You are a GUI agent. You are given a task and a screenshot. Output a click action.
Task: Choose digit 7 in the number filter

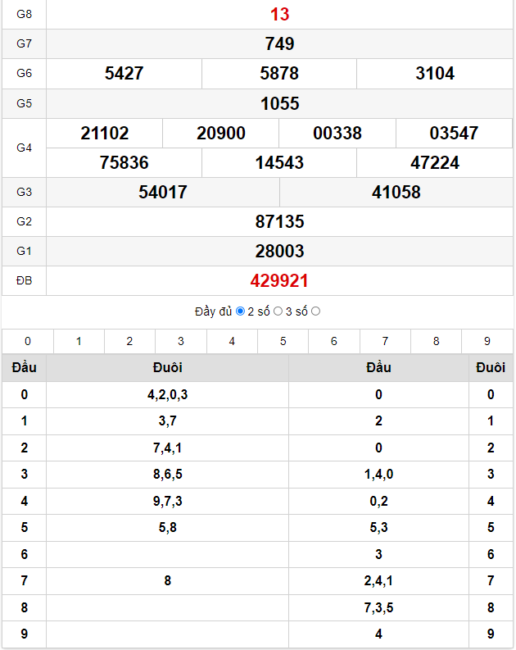click(x=385, y=341)
